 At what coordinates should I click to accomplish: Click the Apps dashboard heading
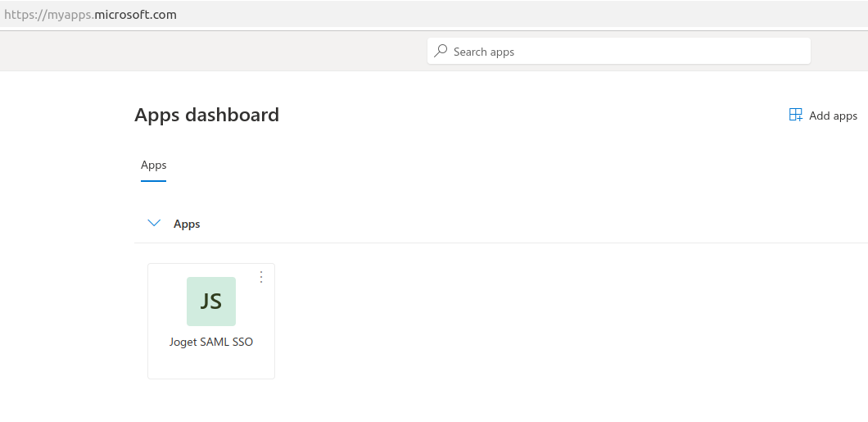pyautogui.click(x=206, y=115)
